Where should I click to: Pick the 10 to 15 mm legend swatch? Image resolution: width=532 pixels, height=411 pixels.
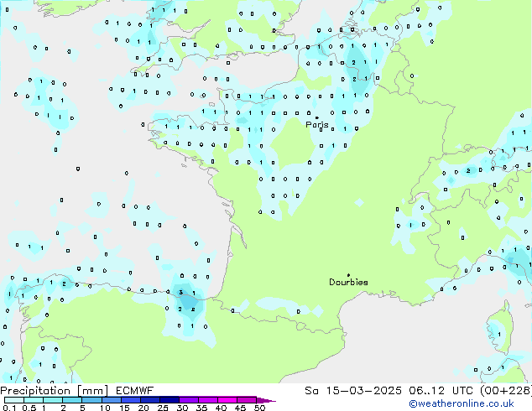coord(111,400)
